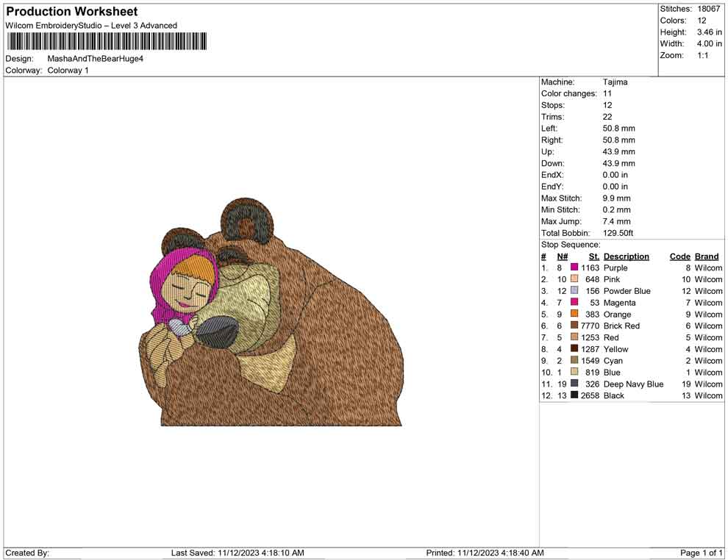Click the Stitches count 18067
This screenshot has width=728, height=560.
708,9
